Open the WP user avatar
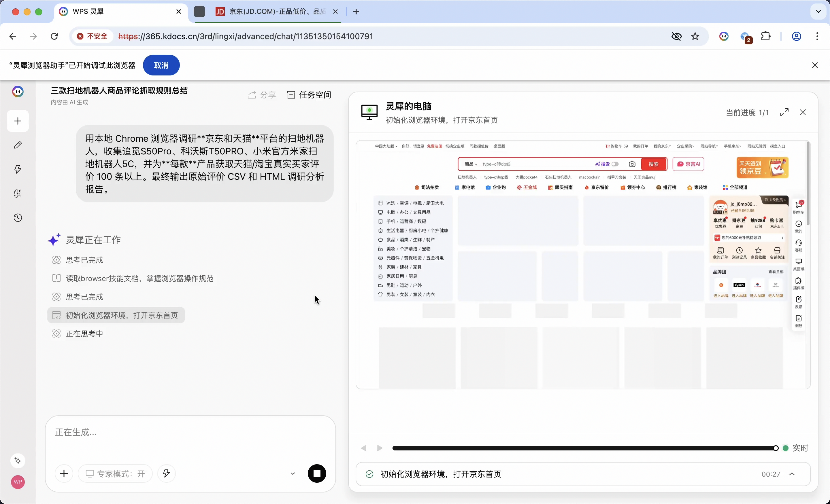Image resolution: width=830 pixels, height=504 pixels. [18, 482]
